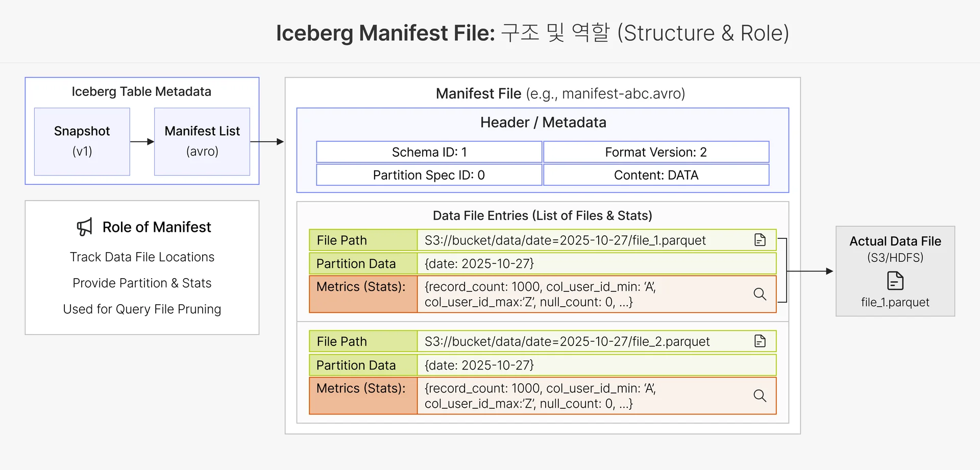
Task: Click Used for Query File Pruning text
Action: pos(142,309)
